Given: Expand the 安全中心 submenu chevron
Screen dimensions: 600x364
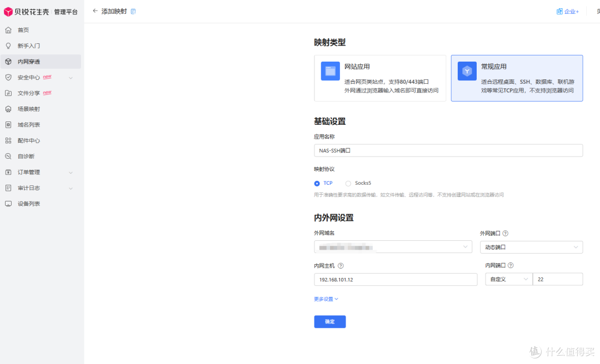Looking at the screenshot, I should click(71, 78).
